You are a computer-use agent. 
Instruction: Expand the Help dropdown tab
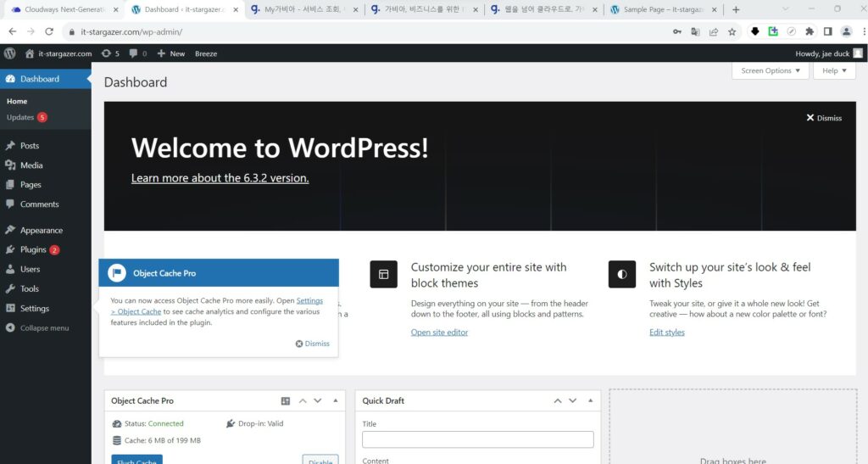tap(834, 71)
